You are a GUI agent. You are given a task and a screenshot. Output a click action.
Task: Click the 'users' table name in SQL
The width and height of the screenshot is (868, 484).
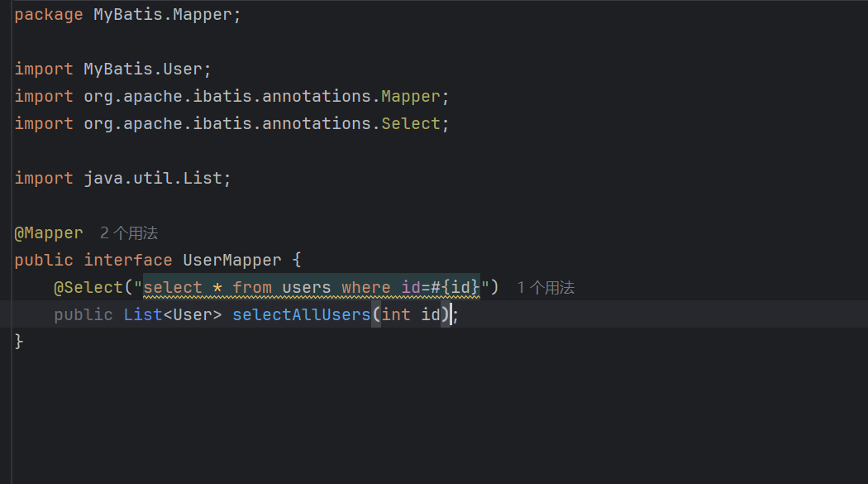tap(306, 287)
